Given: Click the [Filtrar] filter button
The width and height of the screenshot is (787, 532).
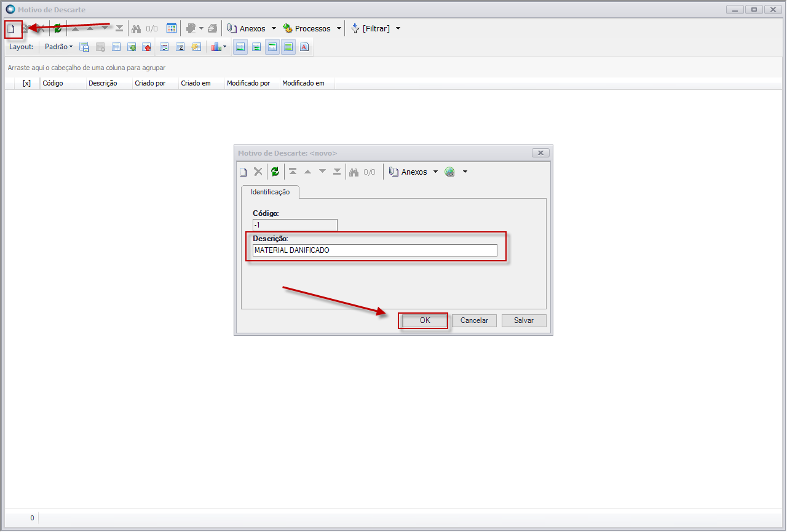Looking at the screenshot, I should 370,28.
